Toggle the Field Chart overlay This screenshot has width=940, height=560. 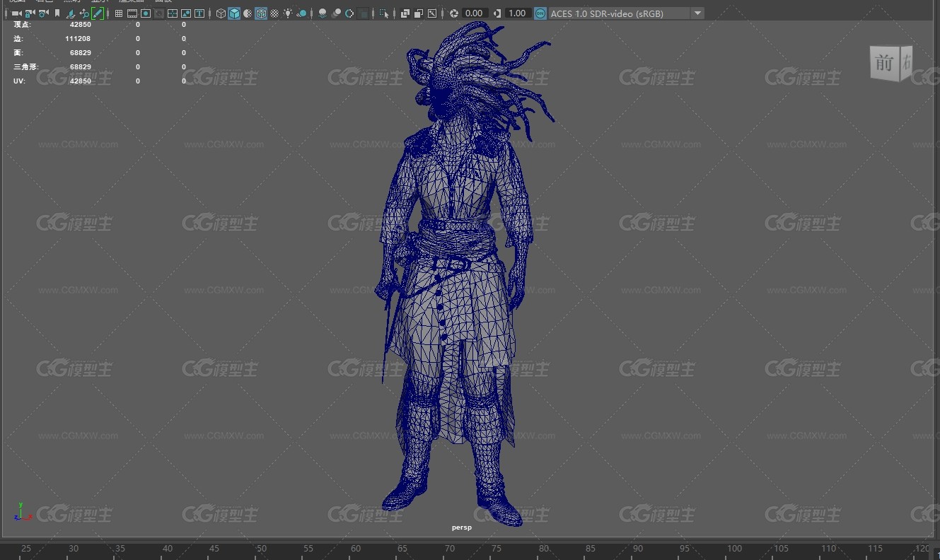click(172, 13)
